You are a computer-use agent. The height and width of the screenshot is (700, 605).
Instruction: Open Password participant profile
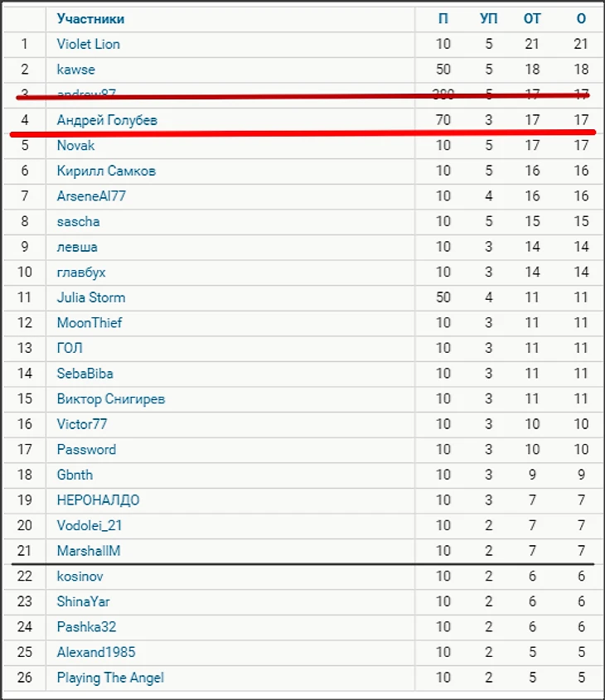click(86, 450)
